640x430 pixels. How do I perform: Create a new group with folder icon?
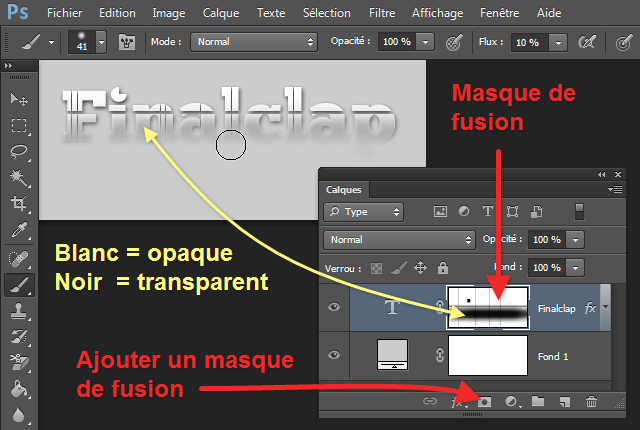point(539,402)
